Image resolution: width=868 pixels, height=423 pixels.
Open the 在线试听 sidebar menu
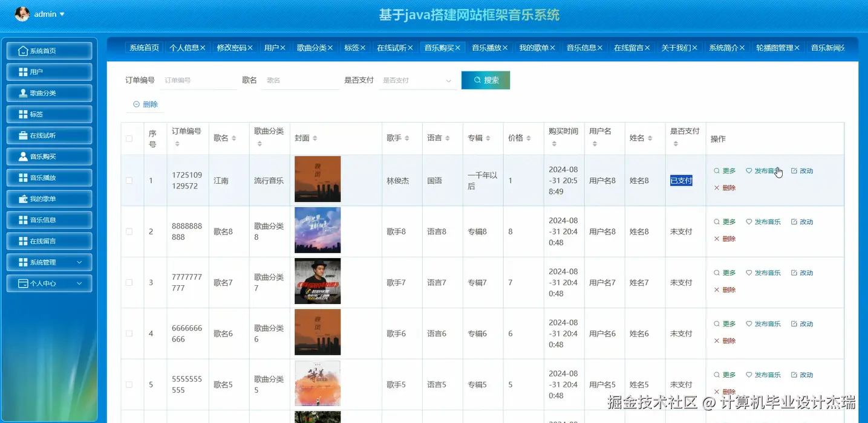[49, 135]
